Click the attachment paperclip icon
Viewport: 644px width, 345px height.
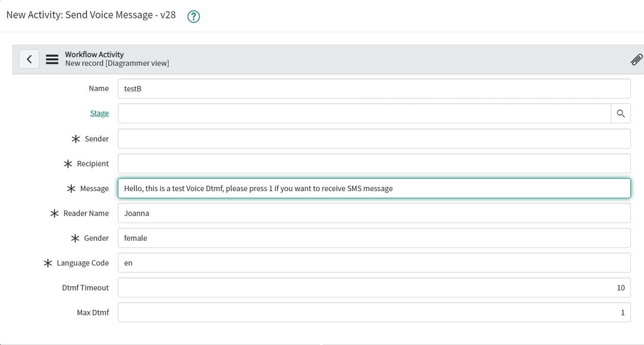636,59
